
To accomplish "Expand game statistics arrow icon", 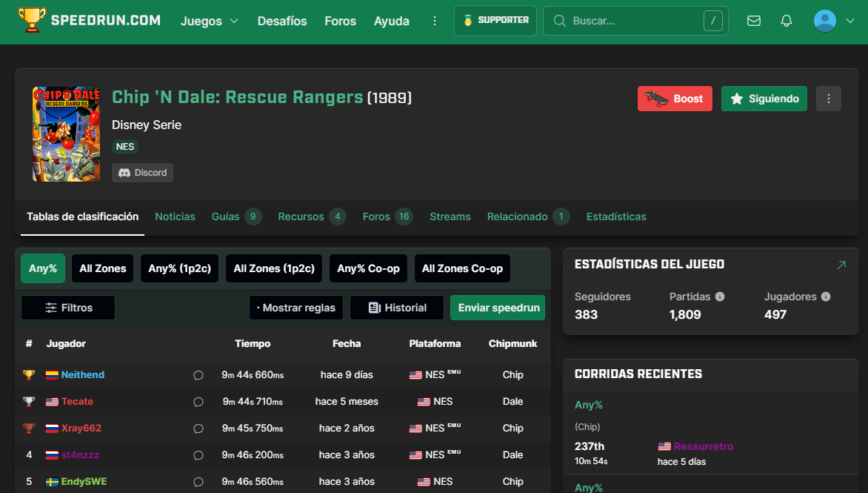I will (x=841, y=265).
